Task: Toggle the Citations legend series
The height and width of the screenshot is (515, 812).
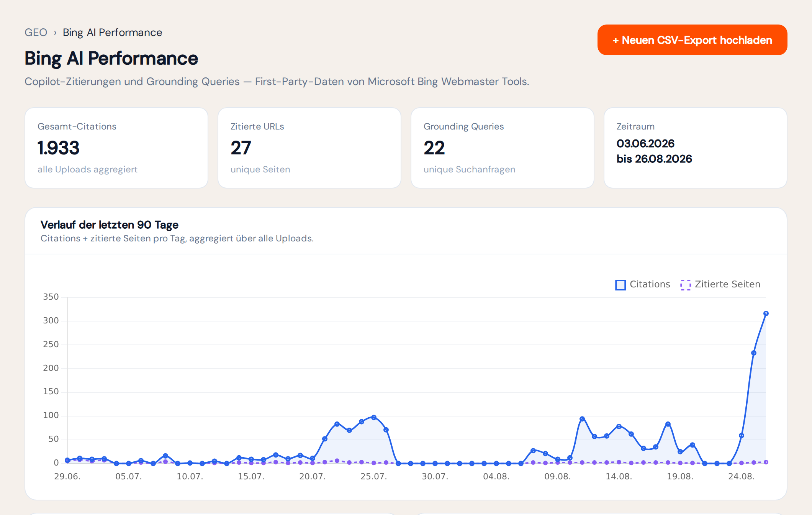Action: point(643,284)
